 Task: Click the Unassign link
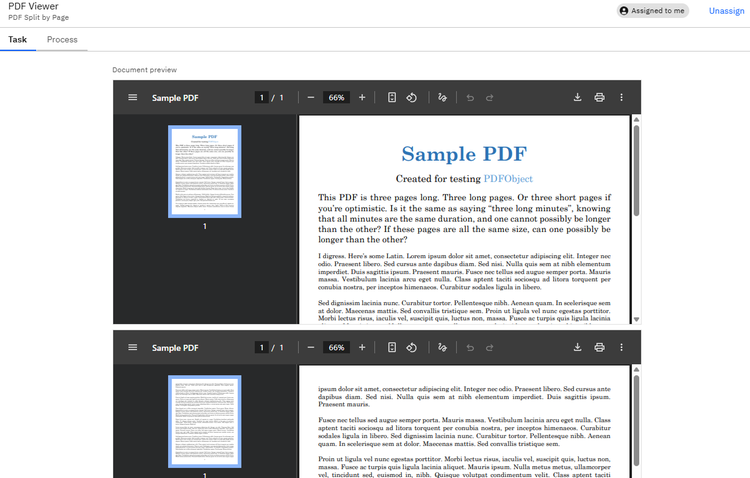pyautogui.click(x=726, y=11)
